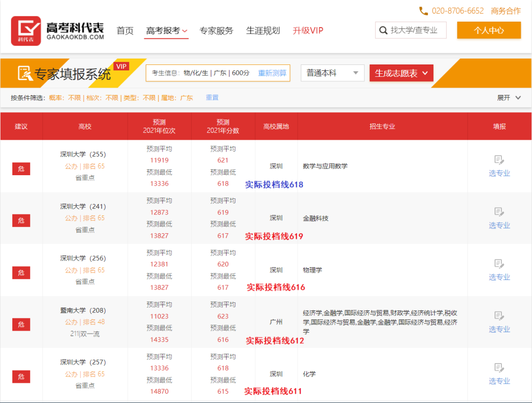This screenshot has width=532, height=403.
Task: Click the 211|双一流 label
Action: point(85,334)
